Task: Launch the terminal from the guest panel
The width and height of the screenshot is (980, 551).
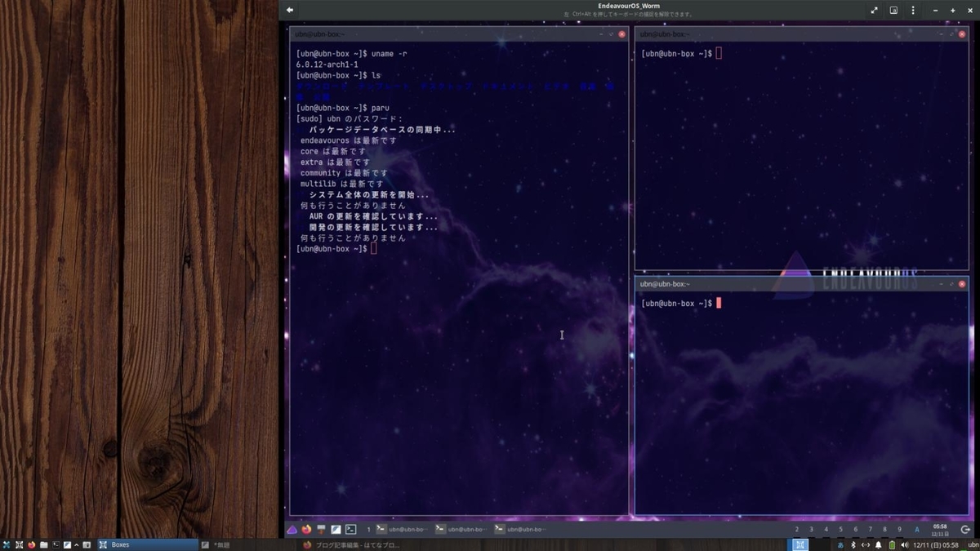Action: (350, 529)
